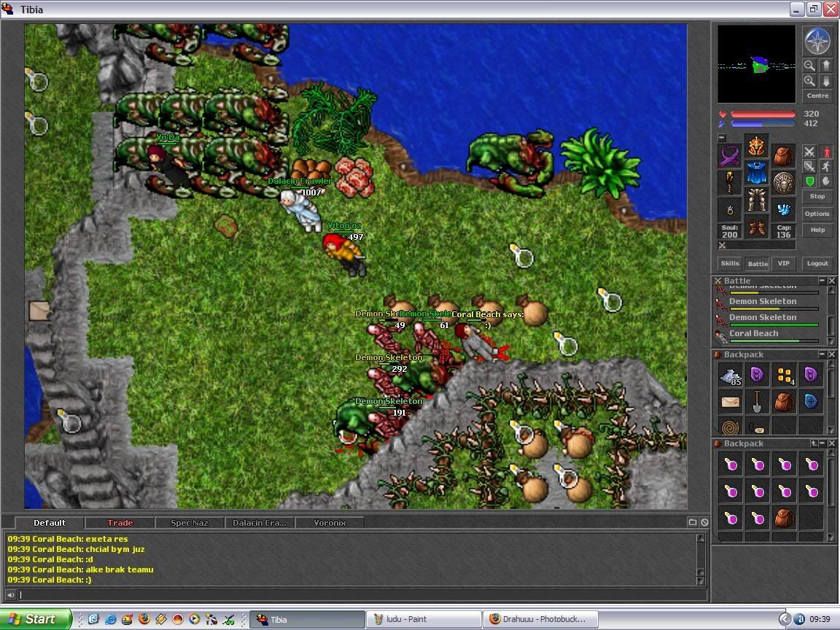Toggle chat volume icon beside input line
840x630 pixels.
pyautogui.click(x=11, y=595)
